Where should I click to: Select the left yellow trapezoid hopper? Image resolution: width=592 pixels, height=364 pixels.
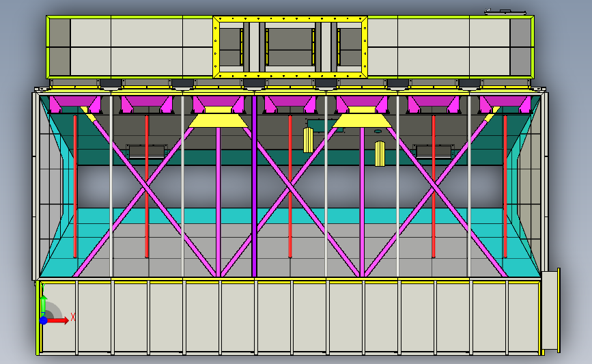point(219,117)
